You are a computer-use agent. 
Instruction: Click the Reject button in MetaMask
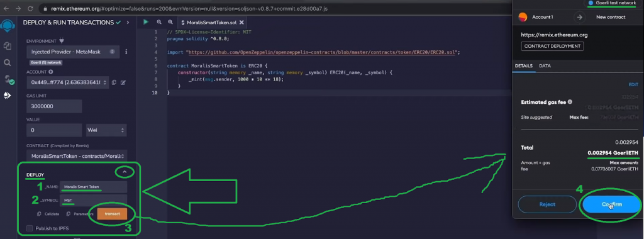[x=547, y=204]
